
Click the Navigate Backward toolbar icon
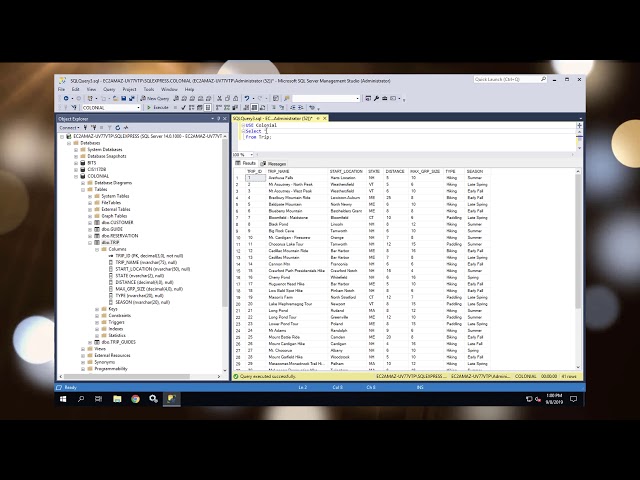click(66, 98)
